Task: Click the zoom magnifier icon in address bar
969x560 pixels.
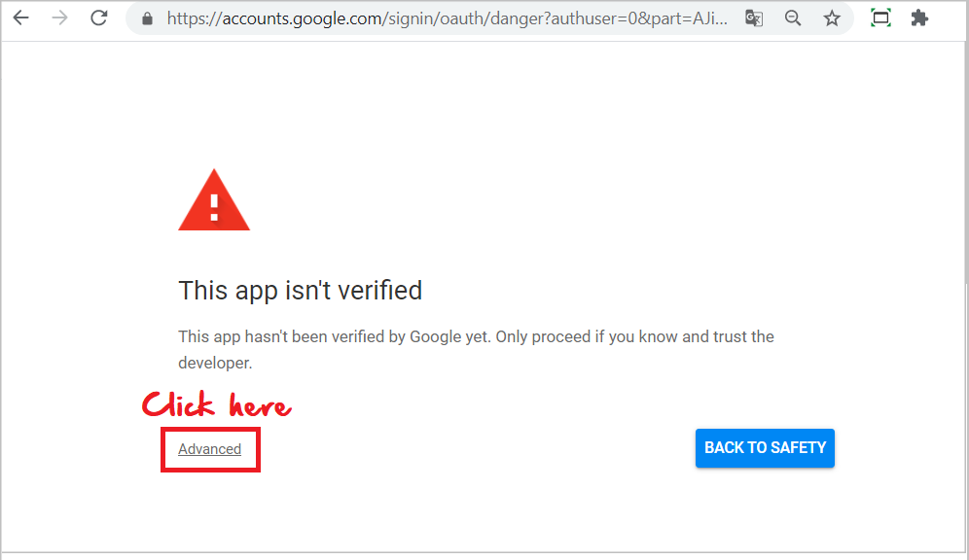Action: pos(793,18)
